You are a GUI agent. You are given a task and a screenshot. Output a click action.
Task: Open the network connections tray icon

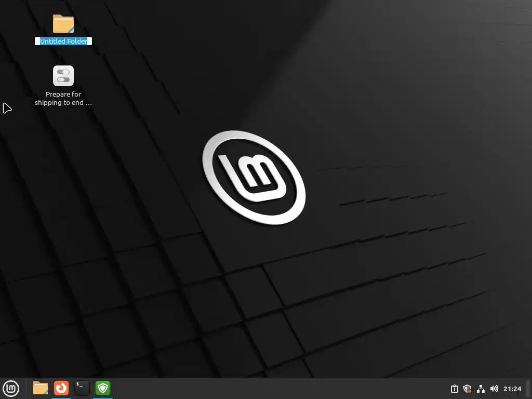click(x=481, y=389)
